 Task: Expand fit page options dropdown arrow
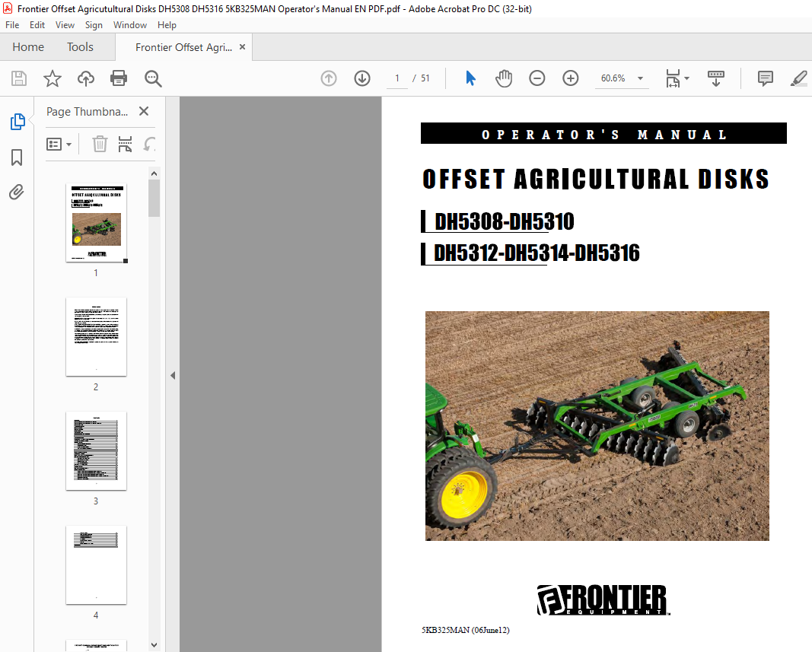pos(687,78)
